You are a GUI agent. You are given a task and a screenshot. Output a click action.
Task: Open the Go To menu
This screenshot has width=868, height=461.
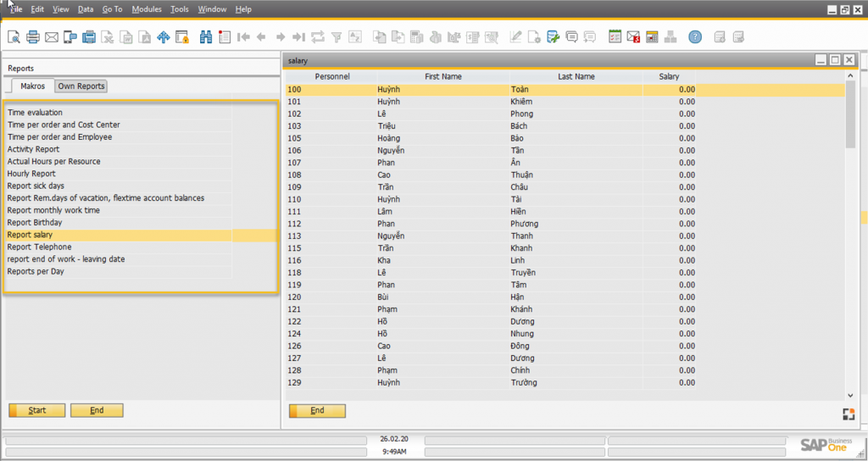[x=112, y=9]
